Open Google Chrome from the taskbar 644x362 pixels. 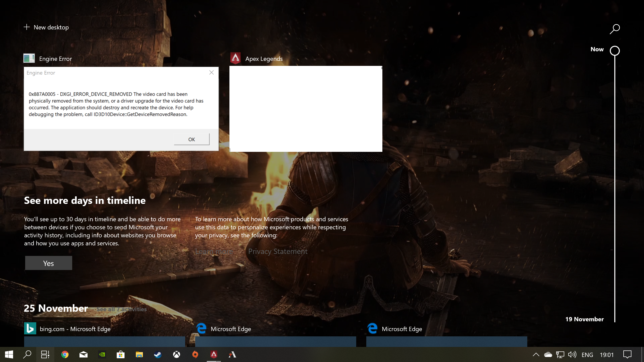65,354
